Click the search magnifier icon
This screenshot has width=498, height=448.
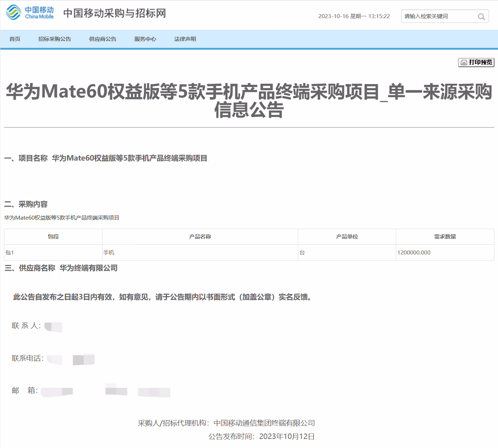pos(481,17)
